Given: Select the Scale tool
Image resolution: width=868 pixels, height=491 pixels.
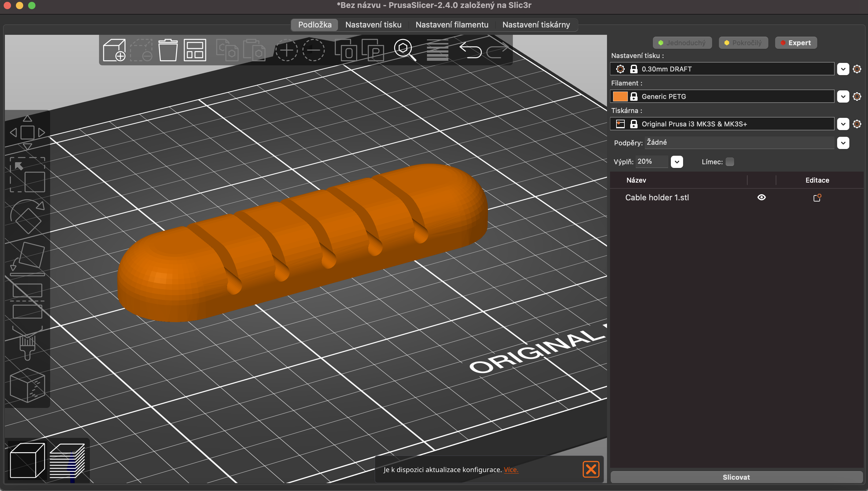Looking at the screenshot, I should coord(27,175).
